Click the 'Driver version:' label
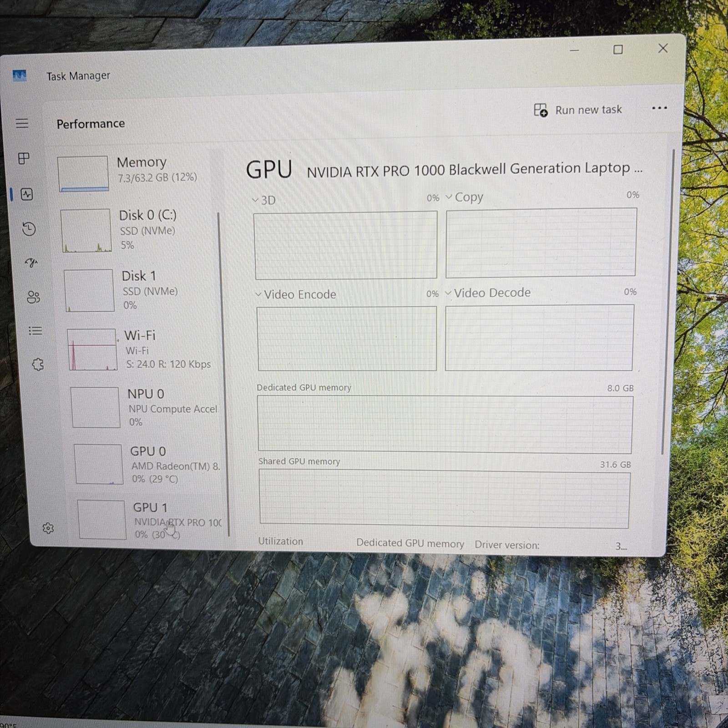 pos(507,545)
